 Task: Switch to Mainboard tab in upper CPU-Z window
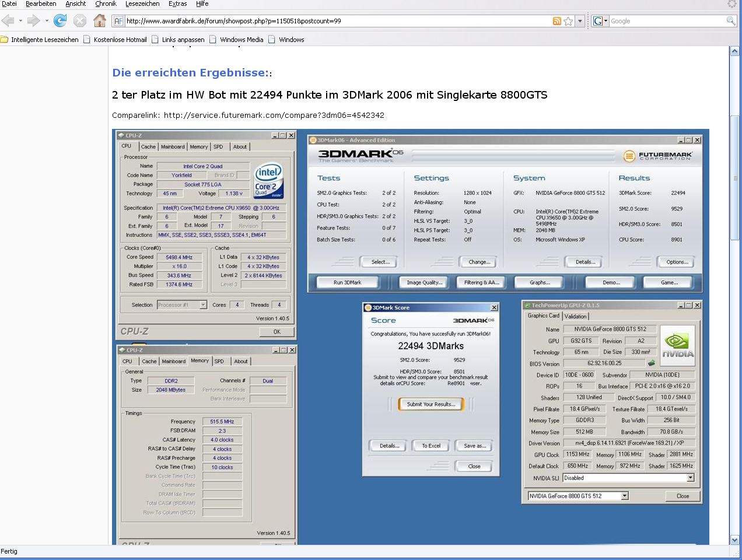tap(173, 147)
